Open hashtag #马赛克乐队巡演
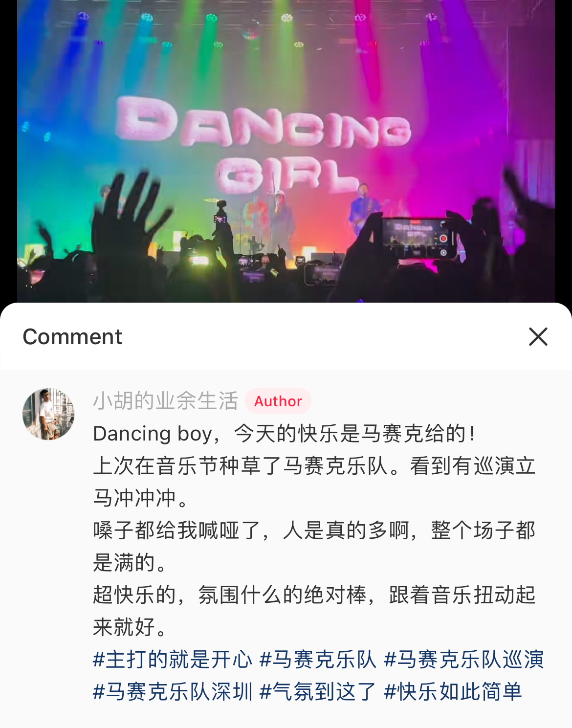 (464, 659)
